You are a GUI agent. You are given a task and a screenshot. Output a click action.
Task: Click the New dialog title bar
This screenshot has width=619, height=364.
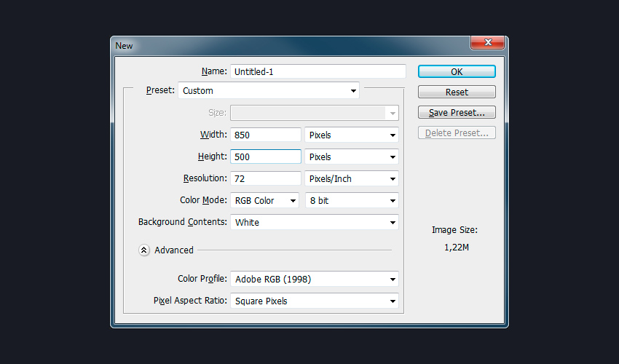click(291, 45)
